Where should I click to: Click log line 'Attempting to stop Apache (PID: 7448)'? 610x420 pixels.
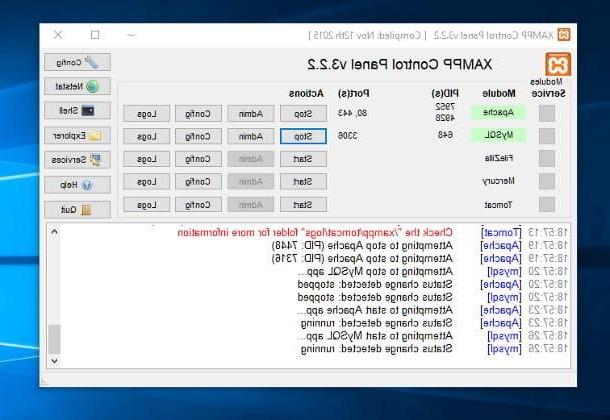362,245
